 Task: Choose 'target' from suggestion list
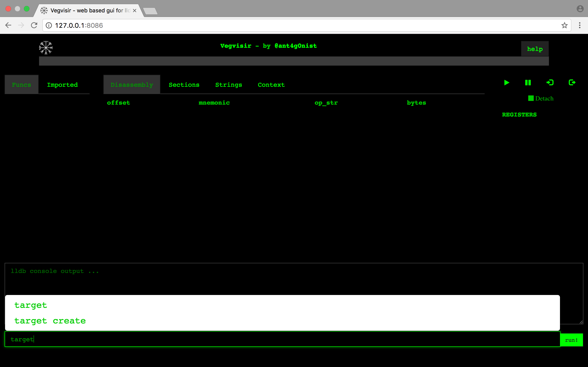[x=31, y=305]
